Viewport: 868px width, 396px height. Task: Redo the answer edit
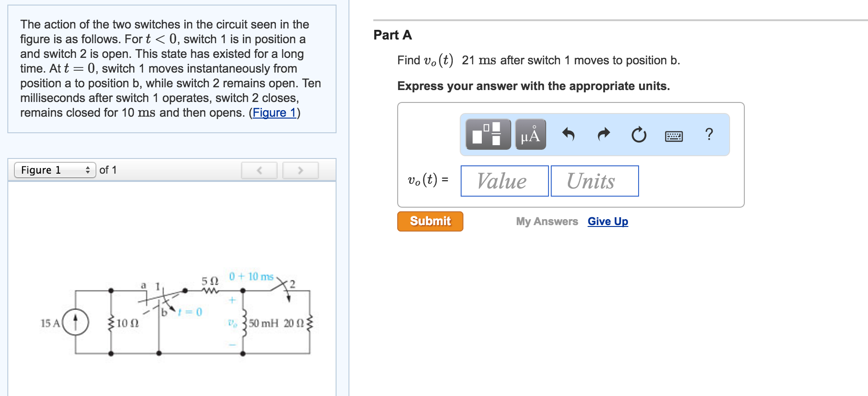tap(603, 135)
